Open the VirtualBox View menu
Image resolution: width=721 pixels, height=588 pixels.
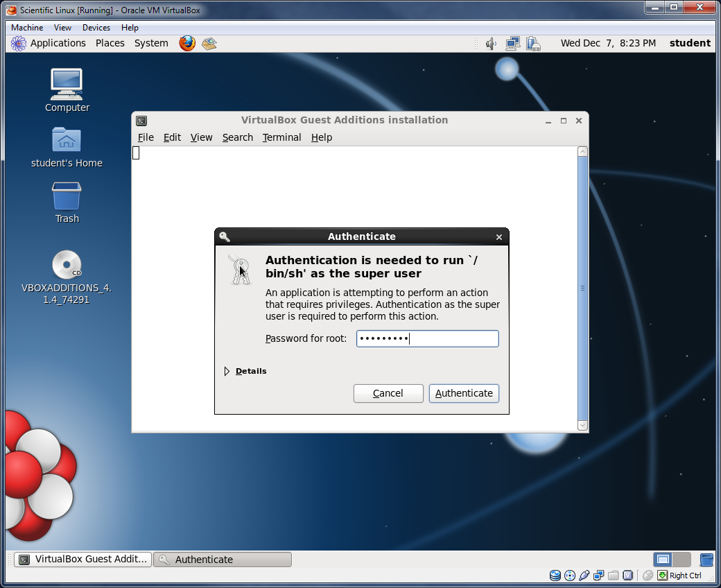(62, 28)
